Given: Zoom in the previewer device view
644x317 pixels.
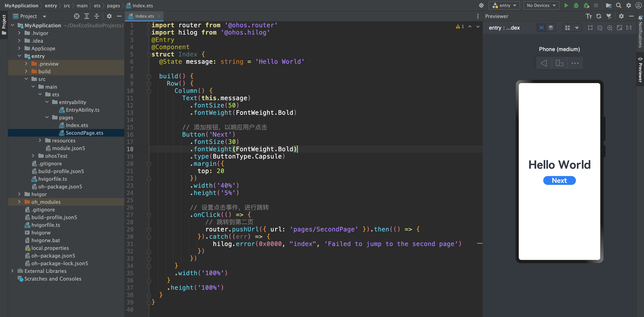Looking at the screenshot, I should [610, 28].
